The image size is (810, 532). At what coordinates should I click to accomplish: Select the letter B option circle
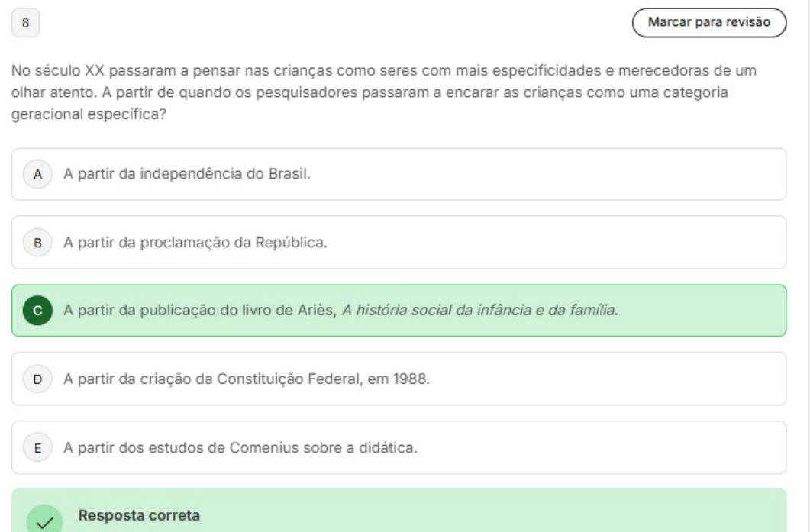pos(37,243)
